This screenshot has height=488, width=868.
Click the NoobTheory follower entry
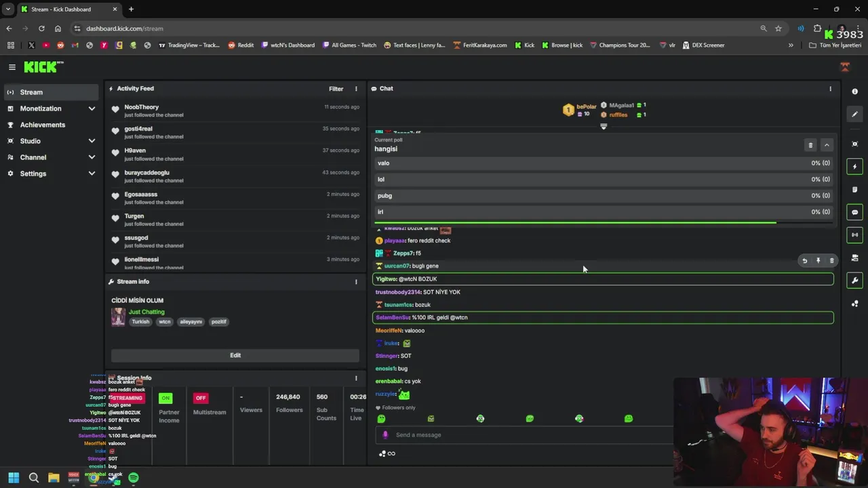(235, 111)
